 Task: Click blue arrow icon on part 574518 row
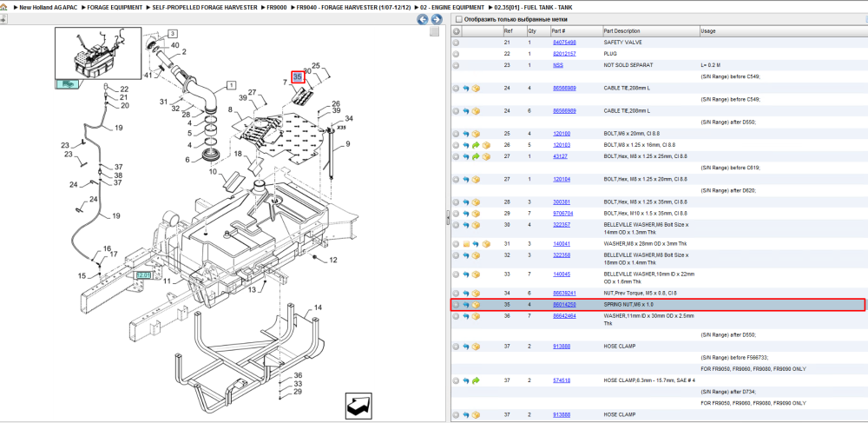coord(466,380)
